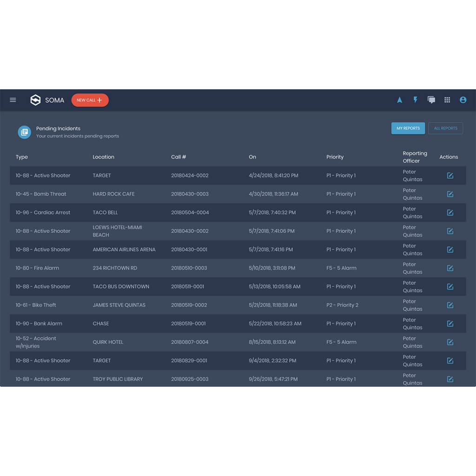
Task: Edit report for Taco Bus Downtown incident
Action: [450, 286]
